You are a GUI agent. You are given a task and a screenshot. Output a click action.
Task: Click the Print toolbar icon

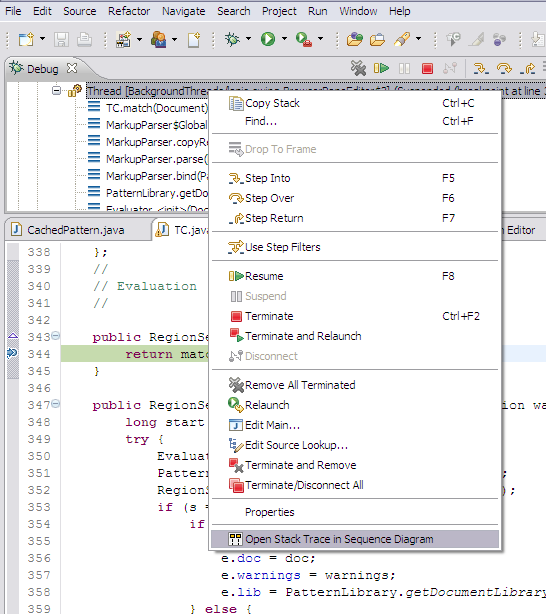(84, 39)
